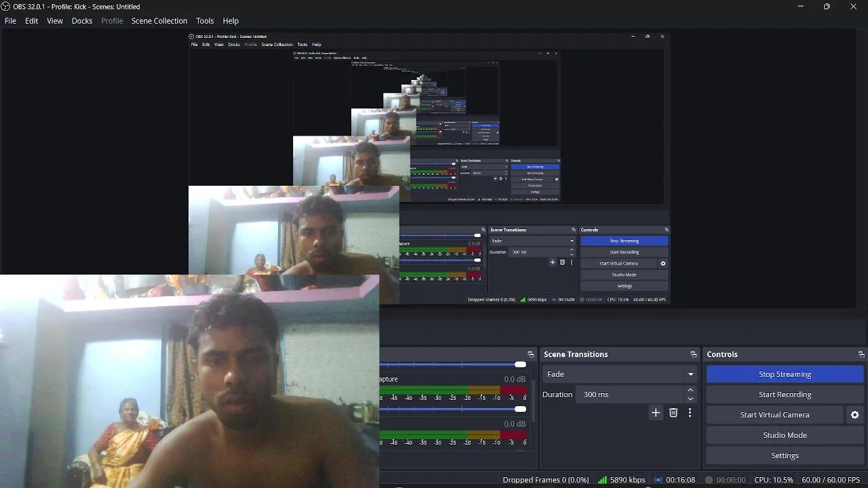Click the 00:16:08 stream timer text

click(681, 480)
